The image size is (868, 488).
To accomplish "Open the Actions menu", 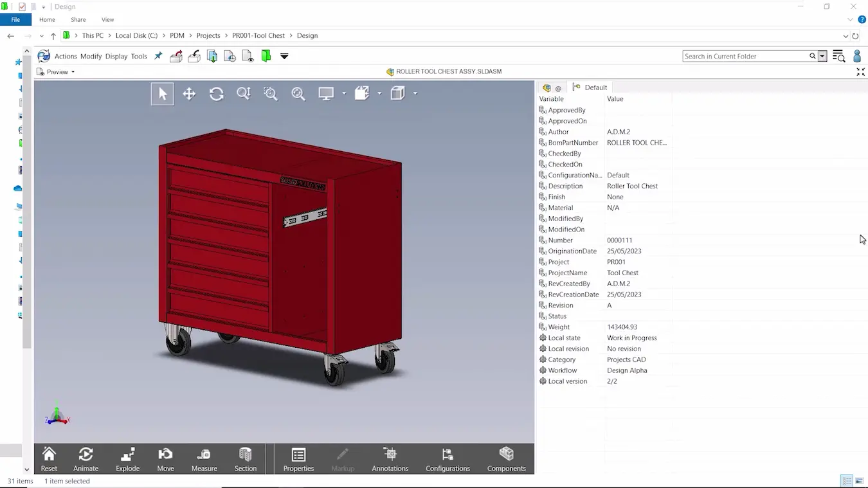I will (x=65, y=56).
